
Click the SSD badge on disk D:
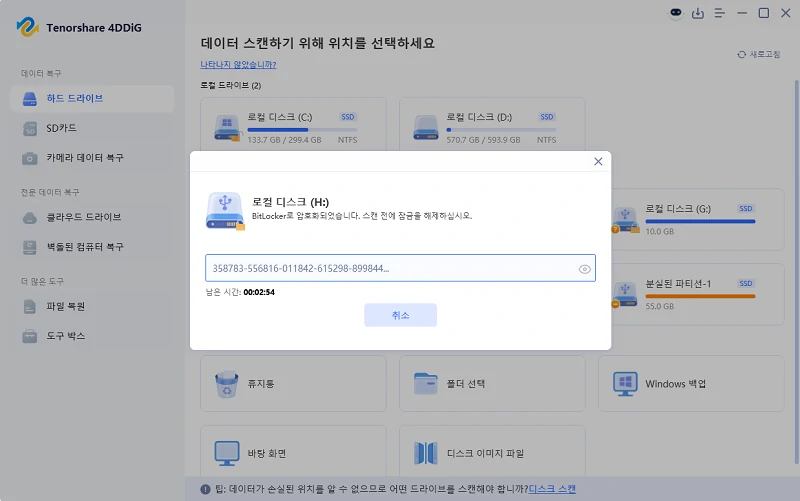click(547, 117)
